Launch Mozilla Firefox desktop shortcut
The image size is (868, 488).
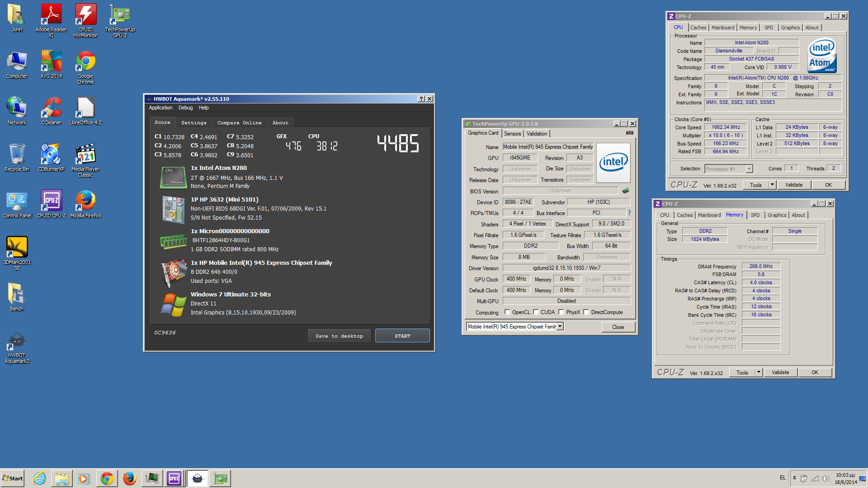[85, 204]
